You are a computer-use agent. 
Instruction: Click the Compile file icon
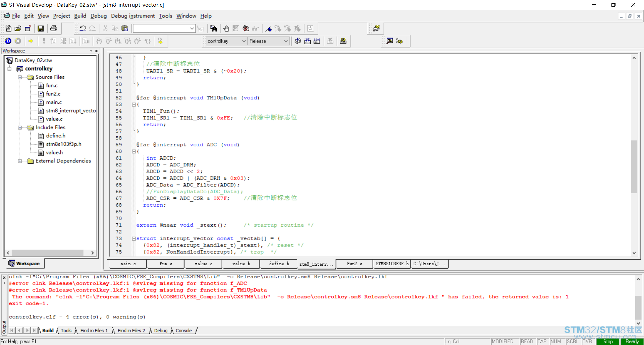point(298,41)
